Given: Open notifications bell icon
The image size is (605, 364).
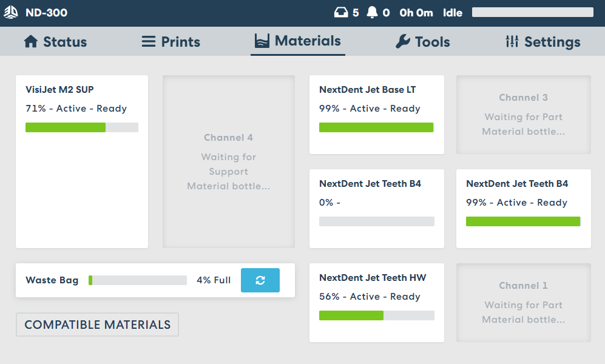Looking at the screenshot, I should click(x=372, y=13).
